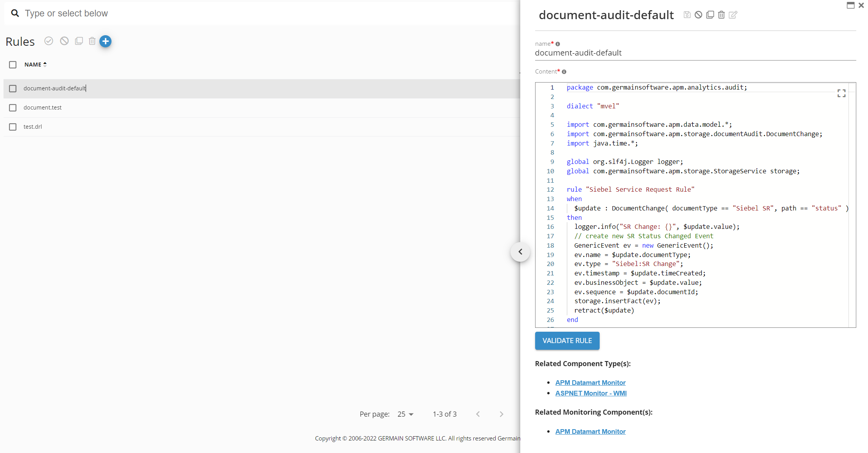Viewport: 868px width, 453px height.
Task: Expand code editor to fullscreen
Action: (x=841, y=93)
